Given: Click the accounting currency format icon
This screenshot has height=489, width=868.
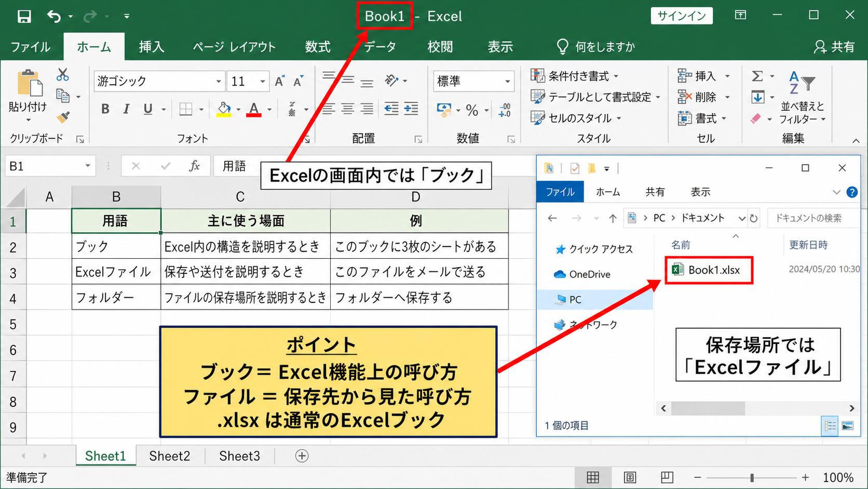Looking at the screenshot, I should point(444,110).
